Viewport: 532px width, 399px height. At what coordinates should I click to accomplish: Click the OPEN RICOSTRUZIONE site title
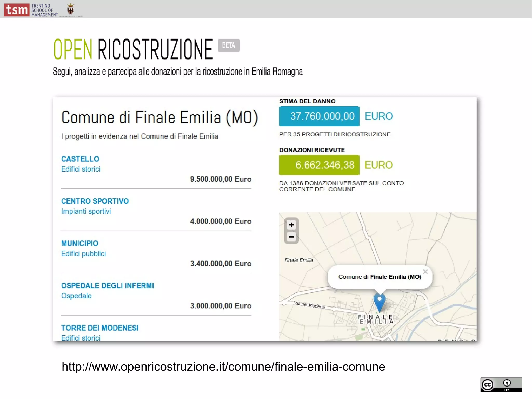click(x=133, y=49)
